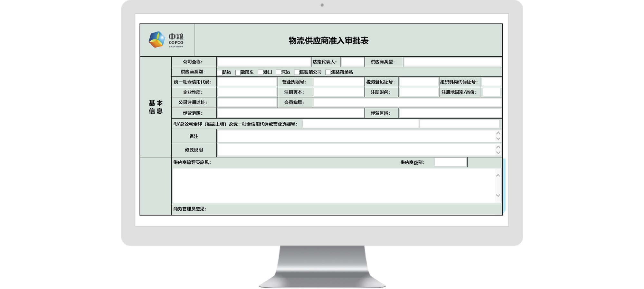This screenshot has height=289, width=644.
Task: Focus the 法定代表人 text box
Action: (352, 62)
